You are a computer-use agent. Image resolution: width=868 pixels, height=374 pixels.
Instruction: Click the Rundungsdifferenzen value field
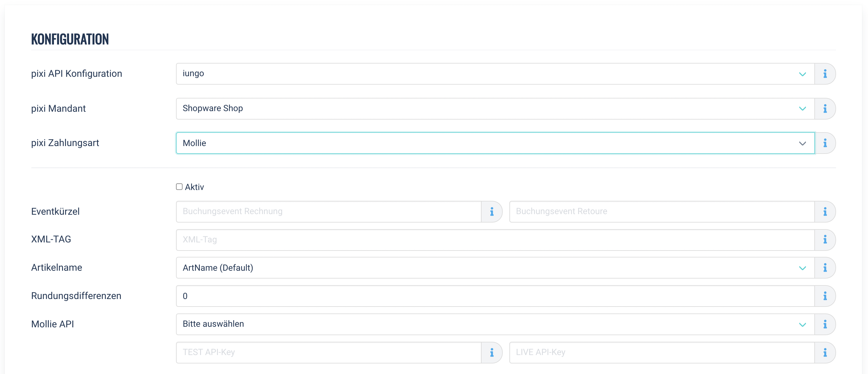click(495, 296)
